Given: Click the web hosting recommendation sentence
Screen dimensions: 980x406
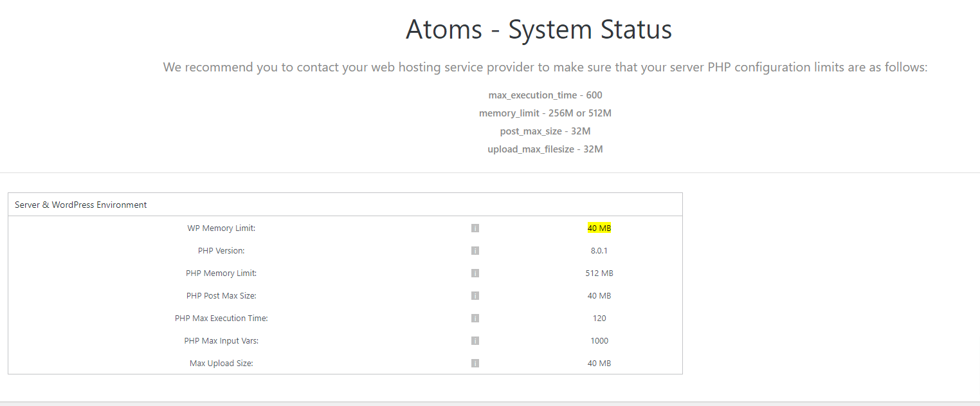Looking at the screenshot, I should 545,68.
